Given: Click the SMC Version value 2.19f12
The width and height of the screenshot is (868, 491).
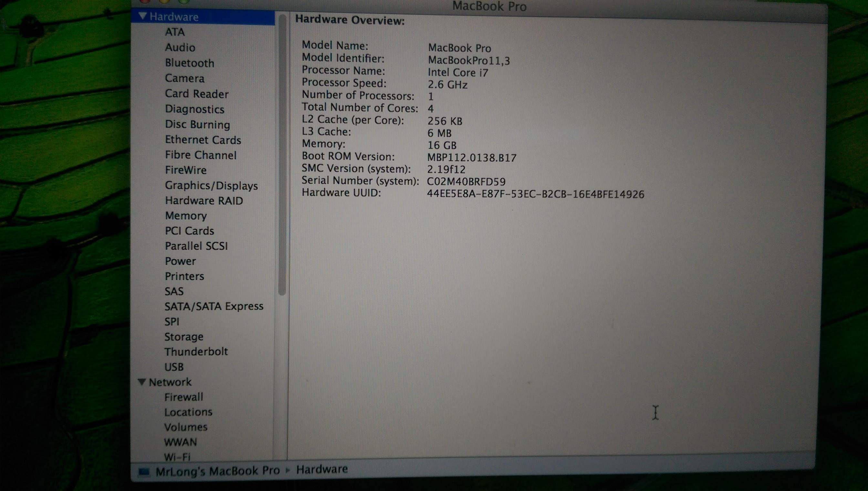Looking at the screenshot, I should [x=446, y=170].
